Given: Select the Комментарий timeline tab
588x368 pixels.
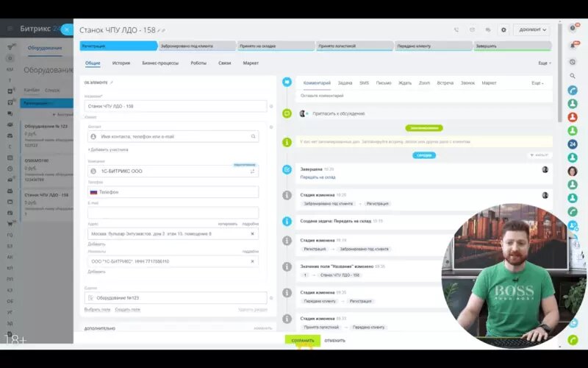Looking at the screenshot, I should pyautogui.click(x=317, y=83).
